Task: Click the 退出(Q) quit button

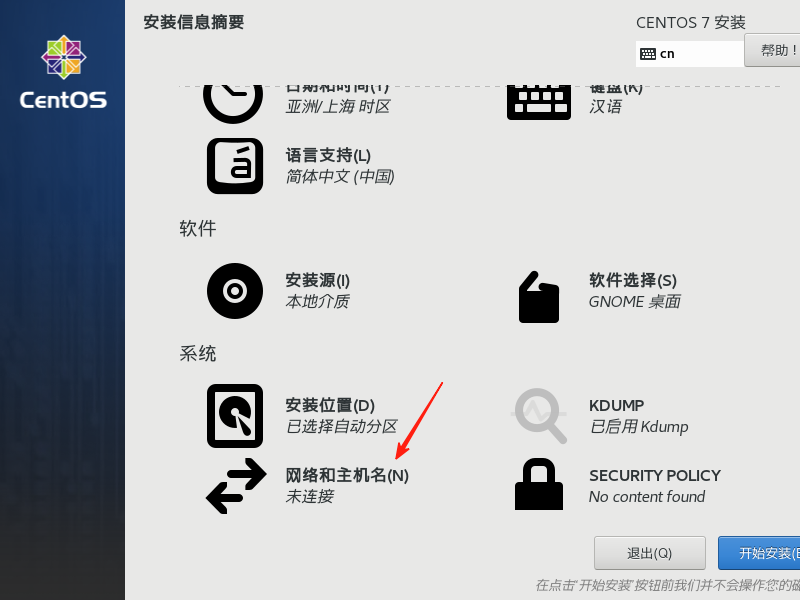Action: (649, 553)
